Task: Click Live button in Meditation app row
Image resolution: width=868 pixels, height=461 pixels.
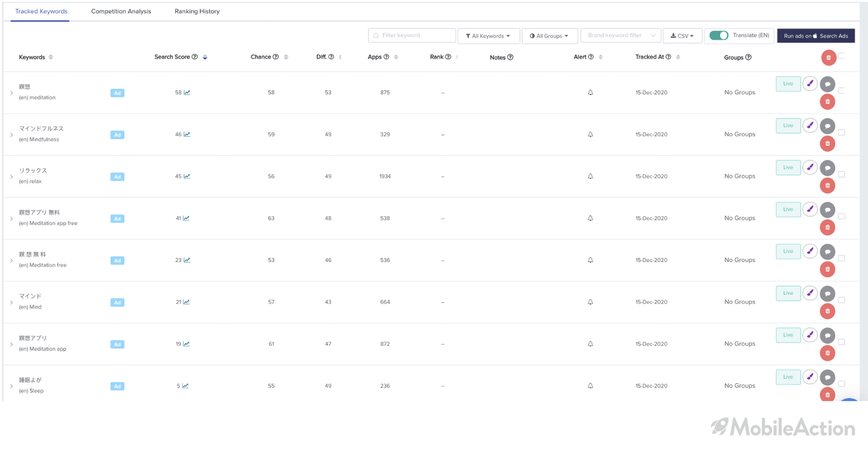Action: click(x=788, y=335)
